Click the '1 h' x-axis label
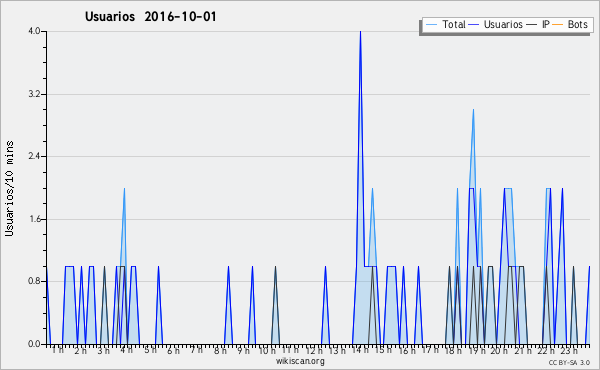Screen dimensions: 600x370 pos(58,350)
